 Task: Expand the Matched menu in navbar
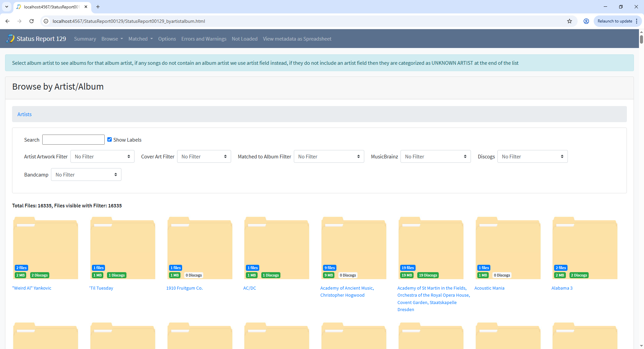pyautogui.click(x=141, y=39)
